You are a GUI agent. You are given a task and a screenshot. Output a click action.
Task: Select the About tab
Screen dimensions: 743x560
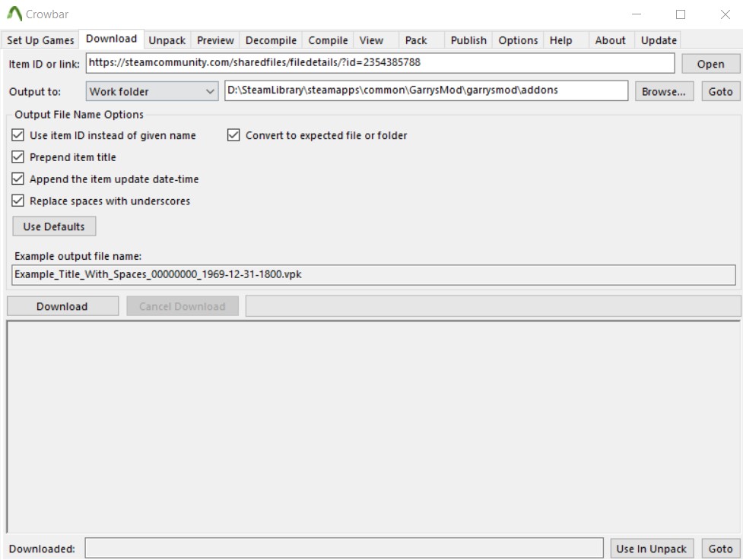point(611,40)
